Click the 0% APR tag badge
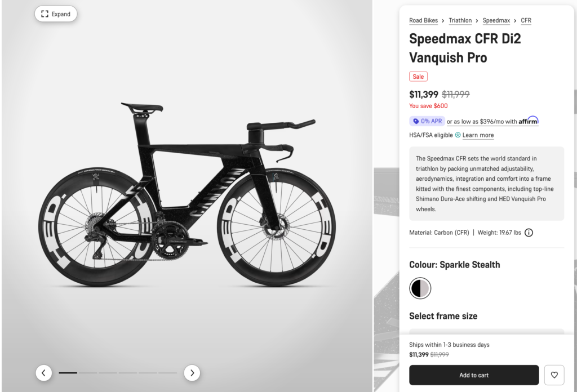 pos(427,121)
